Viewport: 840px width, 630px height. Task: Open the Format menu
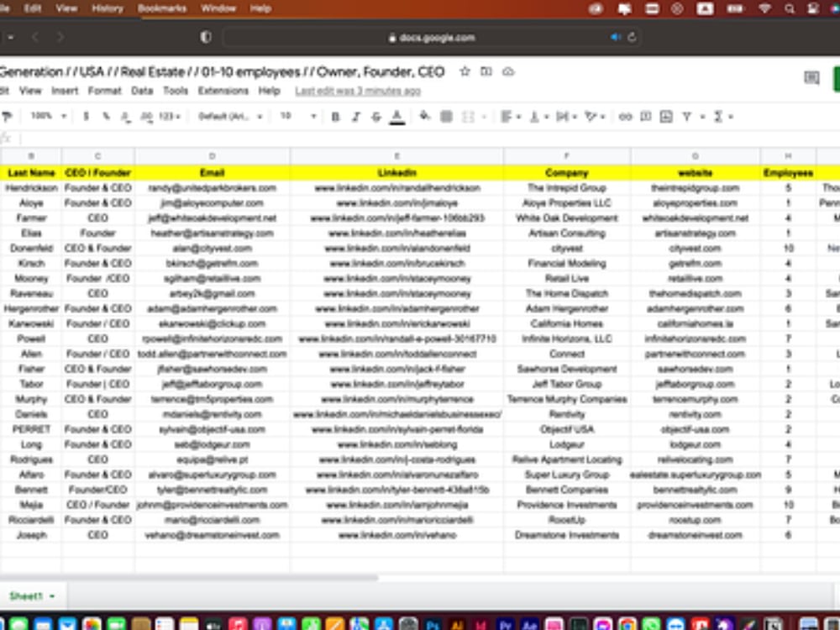[104, 91]
